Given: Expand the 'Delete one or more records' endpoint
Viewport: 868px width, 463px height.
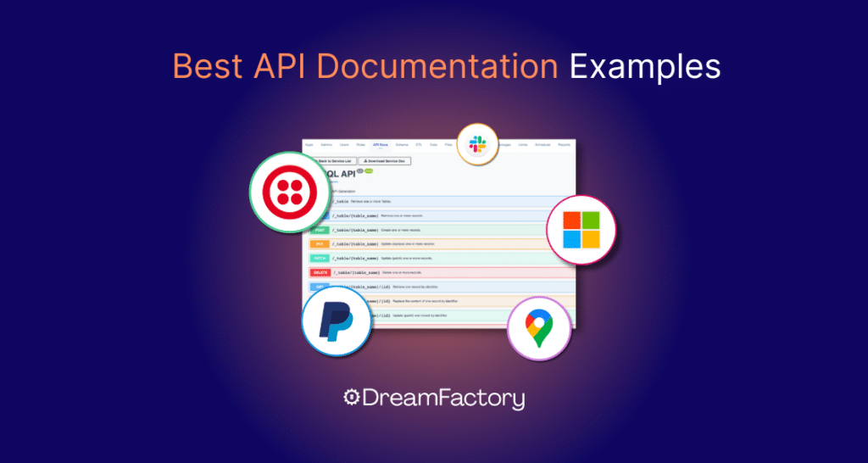Looking at the screenshot, I should 442,272.
